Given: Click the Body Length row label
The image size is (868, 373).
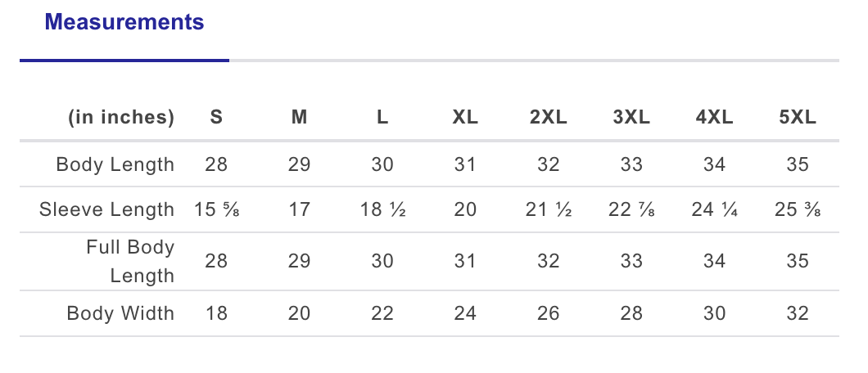Looking at the screenshot, I should (115, 164).
